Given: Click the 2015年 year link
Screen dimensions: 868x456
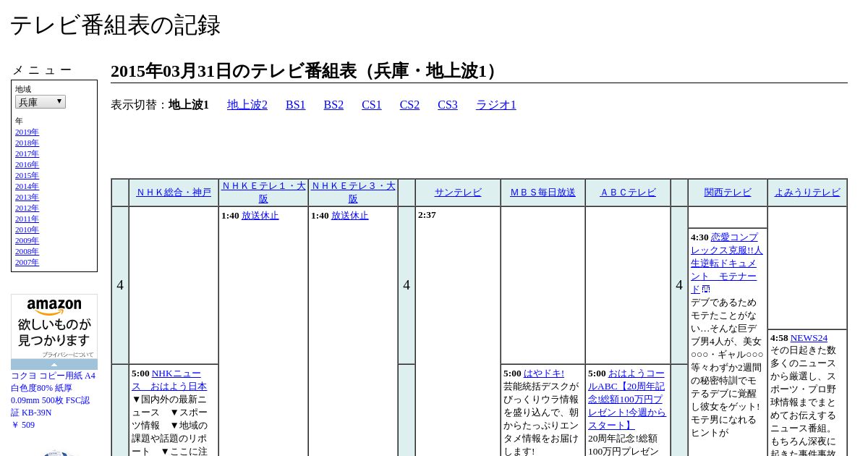Looking at the screenshot, I should point(27,176).
